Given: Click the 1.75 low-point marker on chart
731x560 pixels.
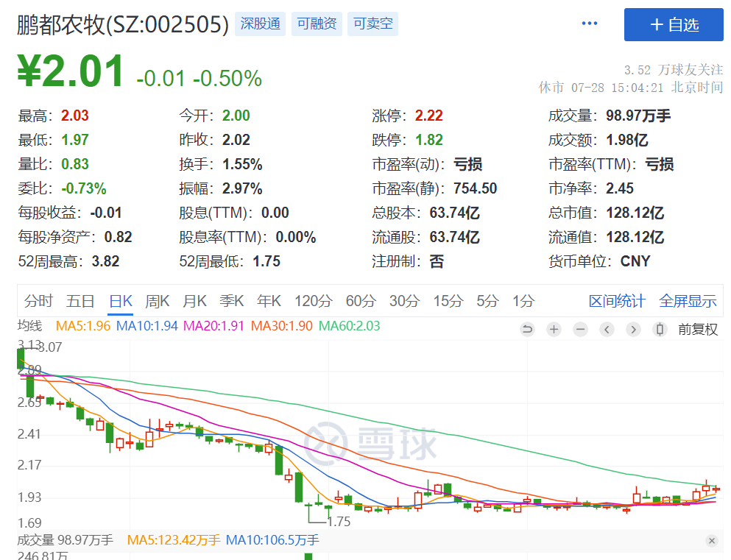Looking at the screenshot, I should tap(339, 521).
